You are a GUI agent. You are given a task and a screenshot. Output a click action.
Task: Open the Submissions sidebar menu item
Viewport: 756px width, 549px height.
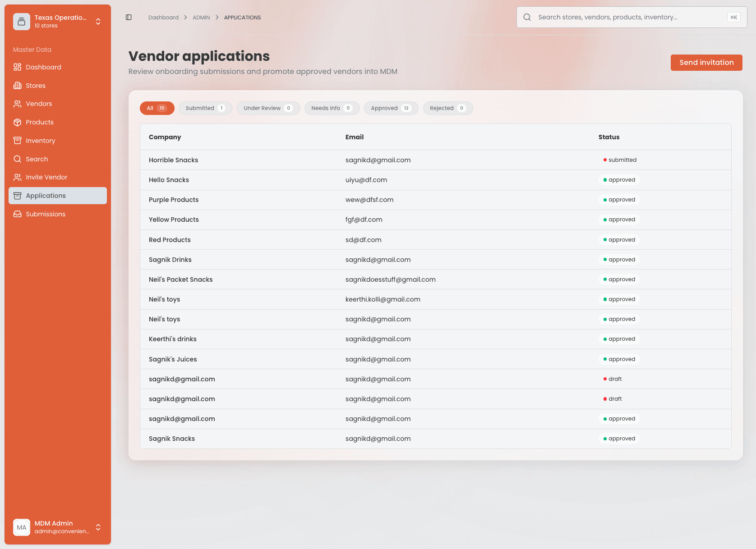58,214
